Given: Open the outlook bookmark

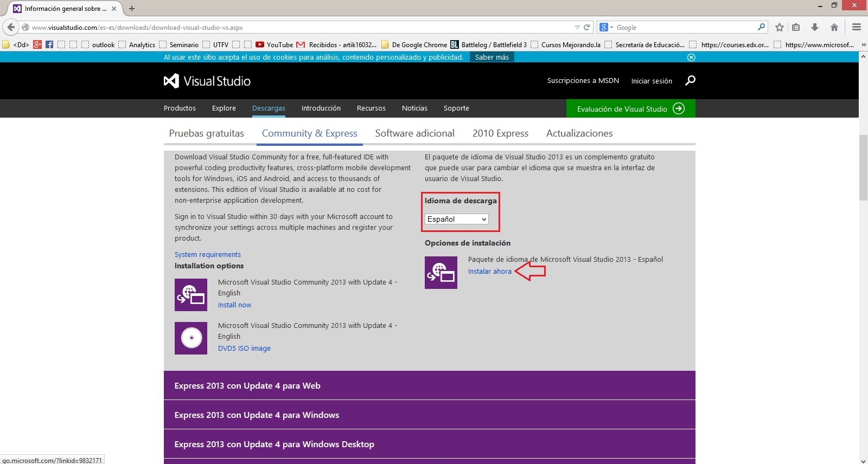Looking at the screenshot, I should click(x=98, y=44).
